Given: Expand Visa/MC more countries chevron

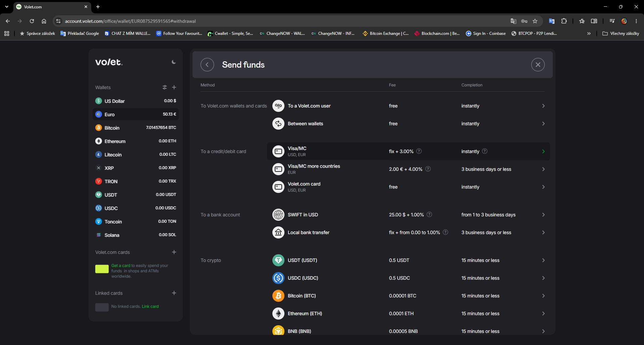Looking at the screenshot, I should point(543,169).
